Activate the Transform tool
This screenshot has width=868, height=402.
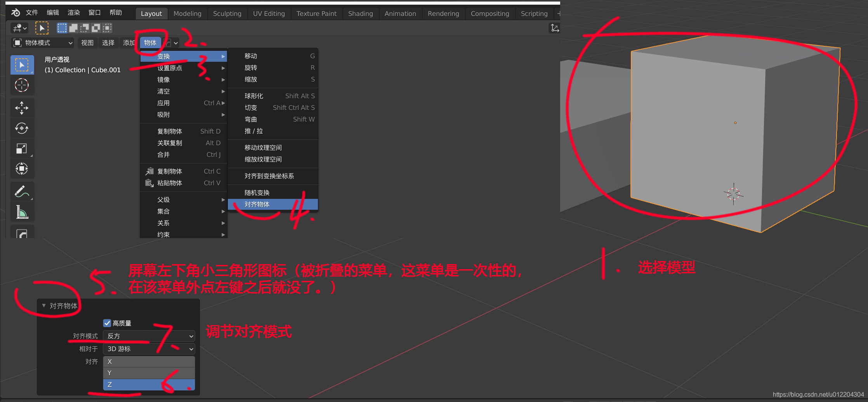(x=22, y=169)
